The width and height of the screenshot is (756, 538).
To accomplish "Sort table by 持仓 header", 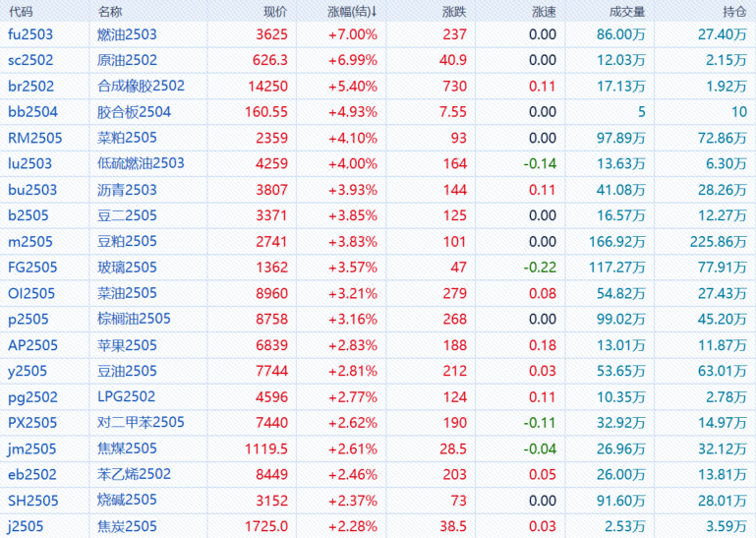I will (734, 12).
